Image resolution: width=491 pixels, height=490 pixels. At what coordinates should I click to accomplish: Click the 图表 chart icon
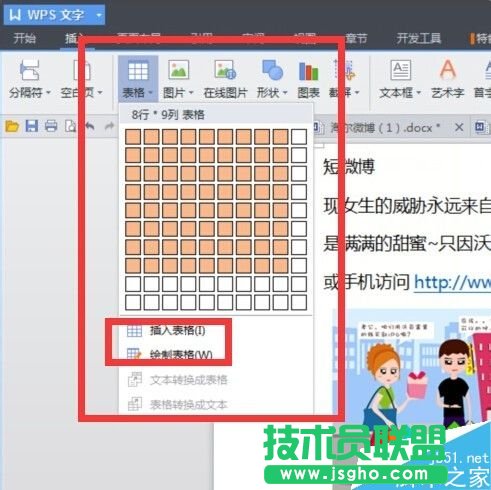click(x=309, y=71)
